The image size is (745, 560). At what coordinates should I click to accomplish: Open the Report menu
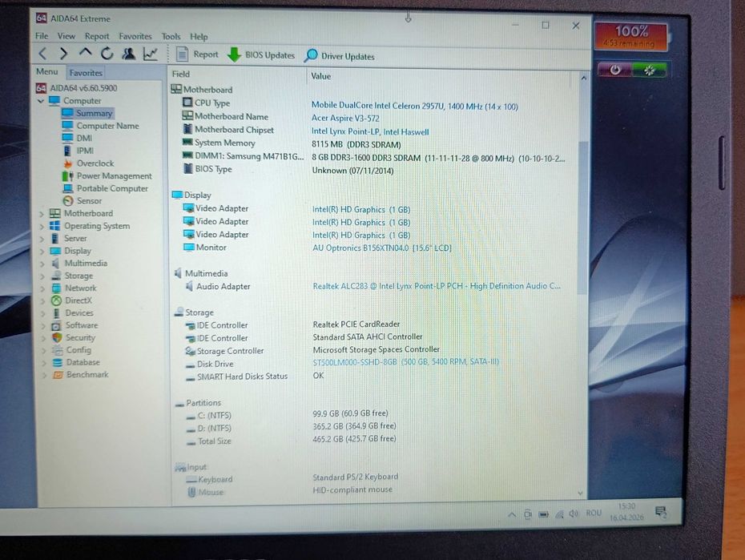click(x=97, y=36)
